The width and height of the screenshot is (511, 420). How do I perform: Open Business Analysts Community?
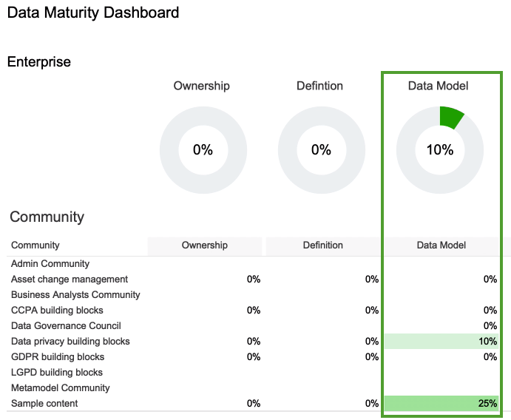tap(75, 295)
